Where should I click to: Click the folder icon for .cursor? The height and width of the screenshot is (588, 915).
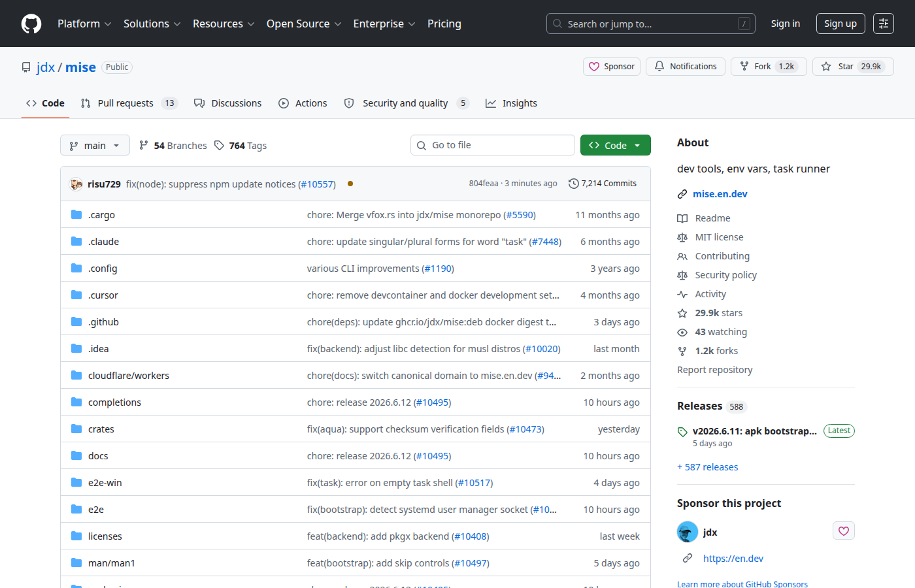click(76, 295)
